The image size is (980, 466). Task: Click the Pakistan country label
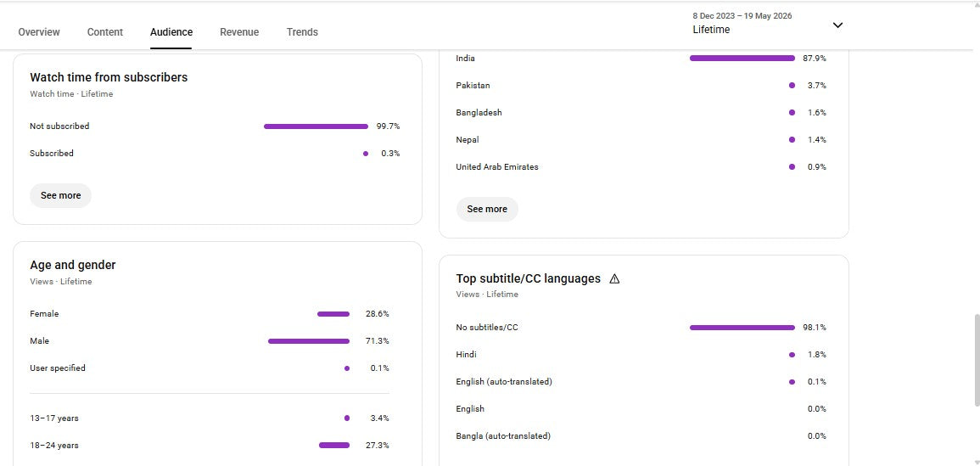click(x=473, y=85)
